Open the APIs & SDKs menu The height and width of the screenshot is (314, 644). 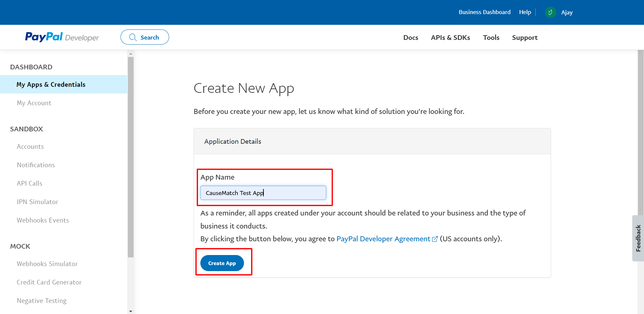[x=450, y=38]
